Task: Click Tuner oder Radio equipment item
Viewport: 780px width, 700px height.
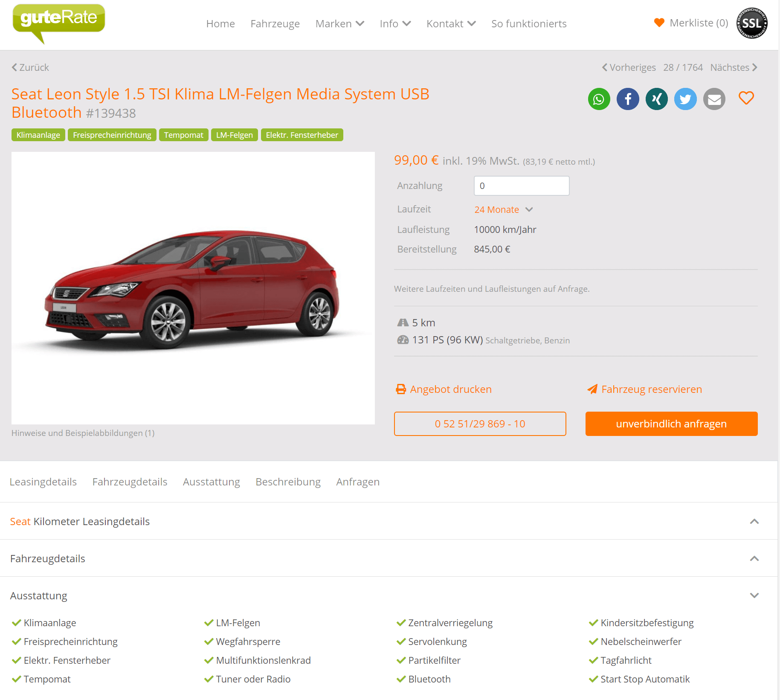Action: [x=253, y=679]
